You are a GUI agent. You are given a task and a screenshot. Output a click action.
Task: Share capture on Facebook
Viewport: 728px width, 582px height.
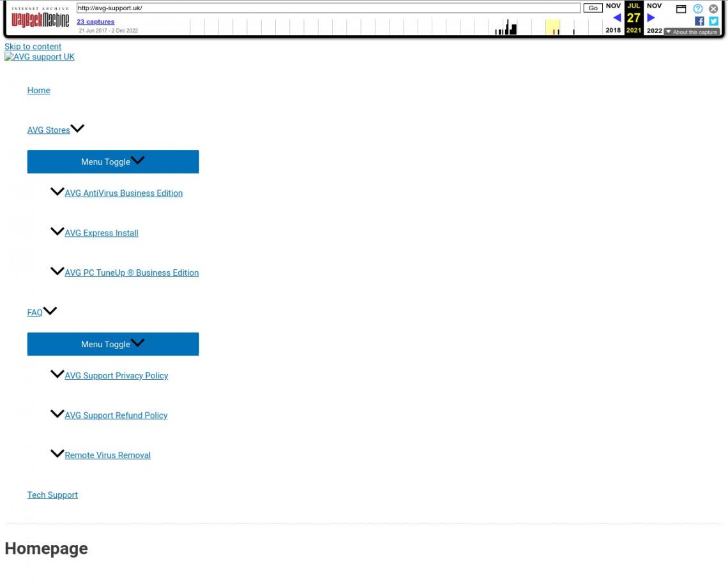[x=699, y=21]
